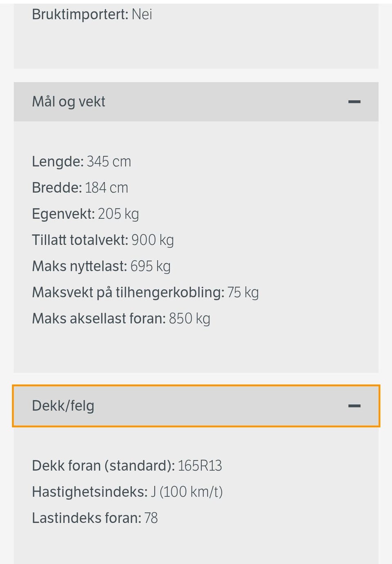Click minus icon beside Mål og vekt
Viewport: 392px width, 564px height.
pos(354,102)
